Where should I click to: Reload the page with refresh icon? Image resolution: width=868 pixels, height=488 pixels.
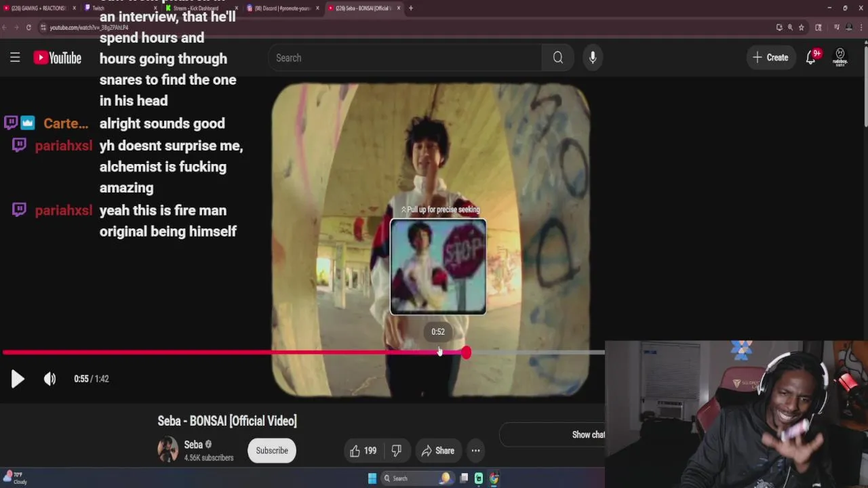28,27
